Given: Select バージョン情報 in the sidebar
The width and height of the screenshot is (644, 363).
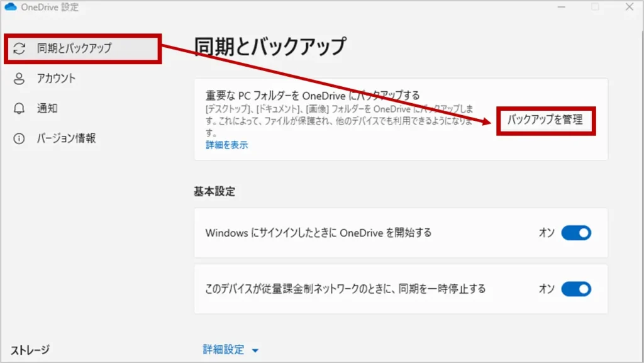Looking at the screenshot, I should tap(66, 138).
